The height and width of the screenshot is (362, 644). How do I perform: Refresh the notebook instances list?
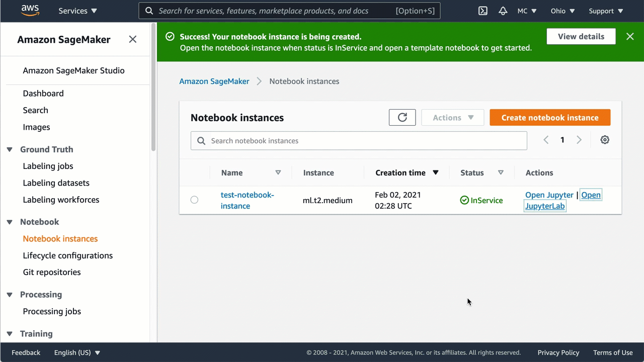[402, 117]
